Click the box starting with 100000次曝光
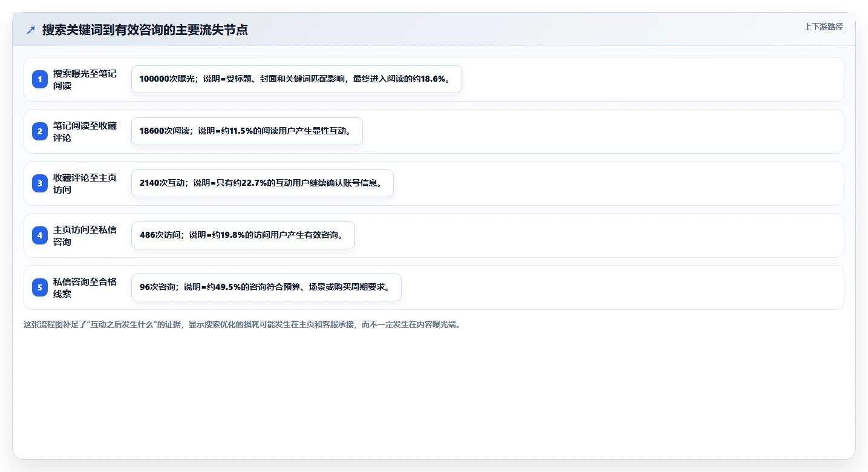Screen dimensions: 868x472 tap(296, 79)
